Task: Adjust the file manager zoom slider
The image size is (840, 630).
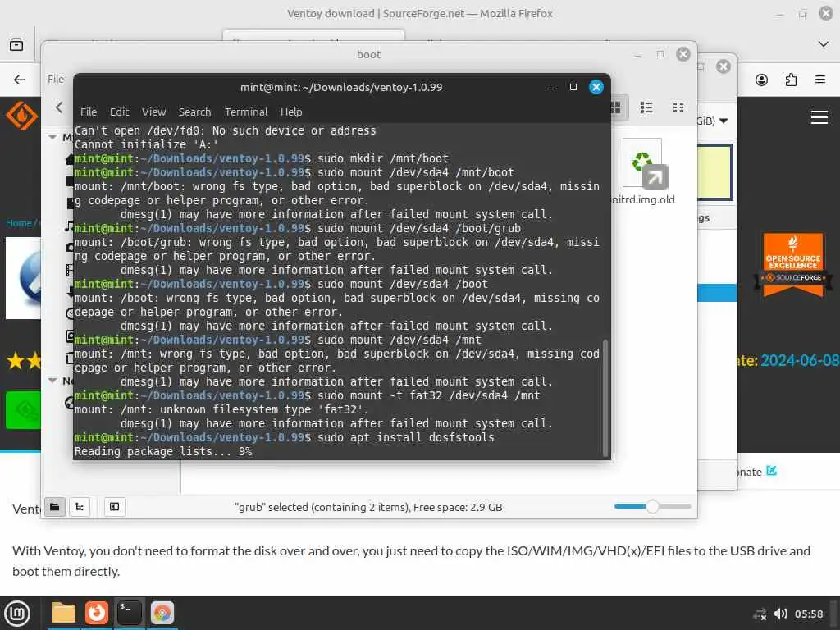Action: 652,507
